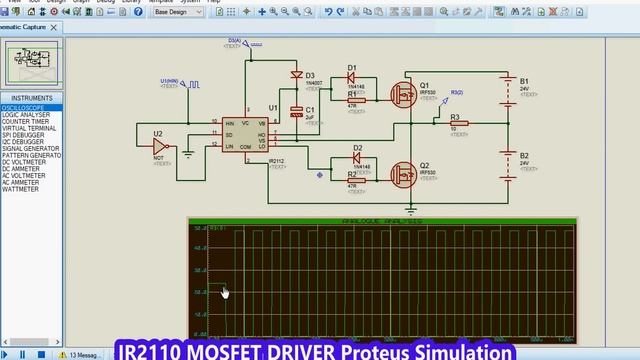Viewport: 640px width, 360px height.
Task: Click the Property Assignment Tool icon
Action: (527, 12)
